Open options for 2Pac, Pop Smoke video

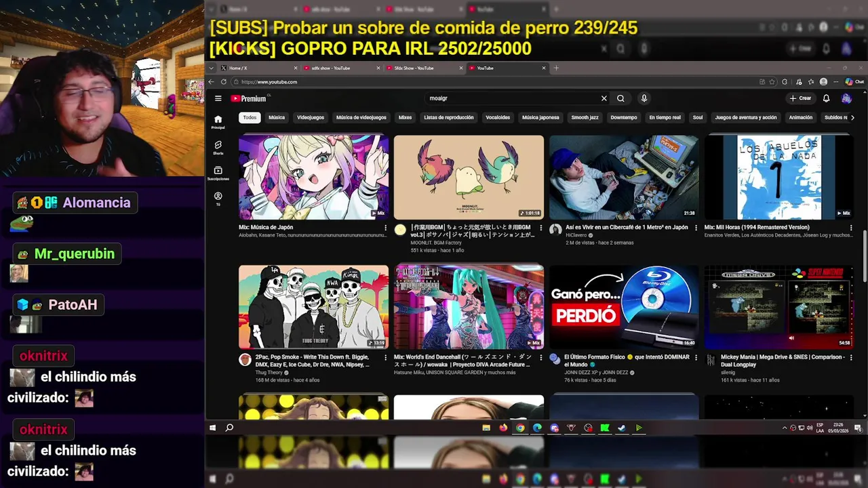pos(386,357)
